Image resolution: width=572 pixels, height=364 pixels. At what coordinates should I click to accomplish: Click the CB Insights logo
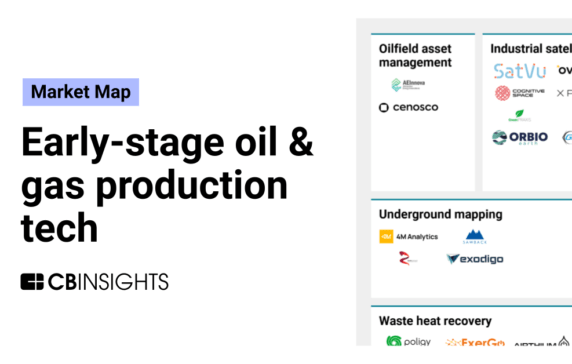pyautogui.click(x=94, y=282)
